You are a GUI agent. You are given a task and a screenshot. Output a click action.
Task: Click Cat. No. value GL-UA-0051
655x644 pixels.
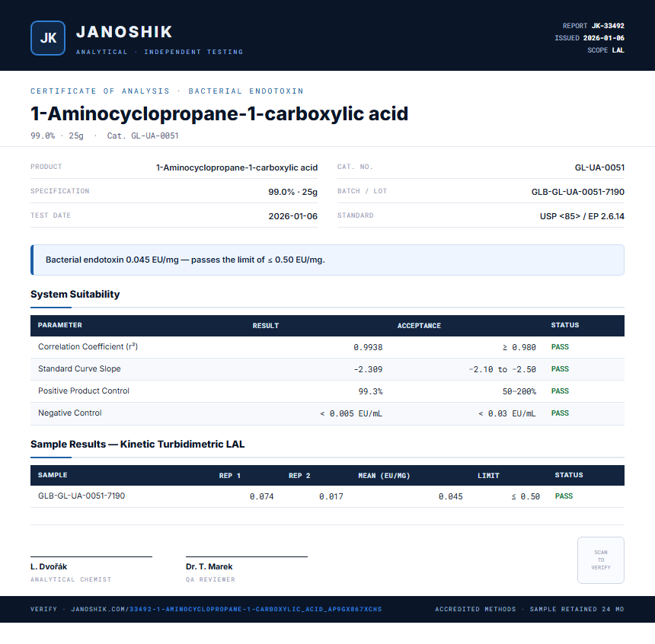tap(599, 167)
